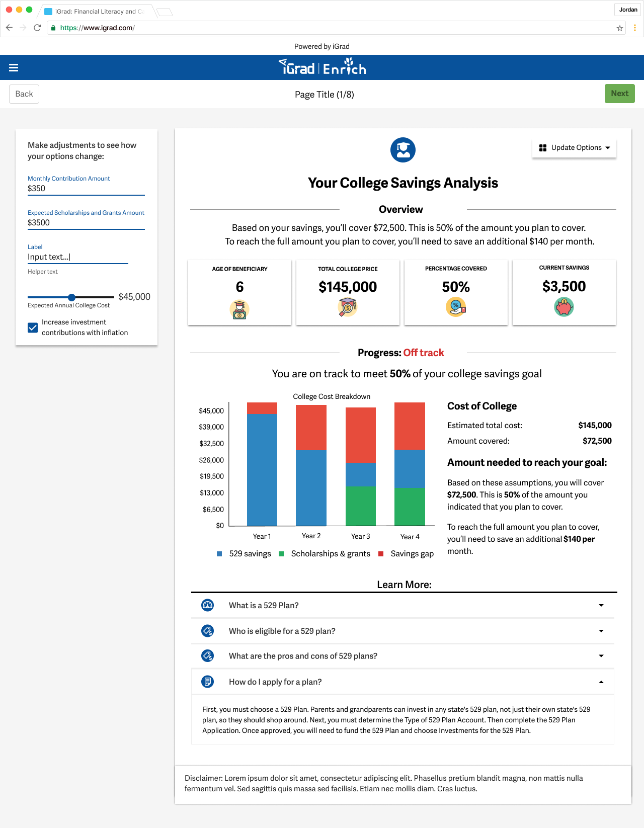Expand the pros and cons of 529 plans
Screen dimensions: 644x828
(403, 656)
